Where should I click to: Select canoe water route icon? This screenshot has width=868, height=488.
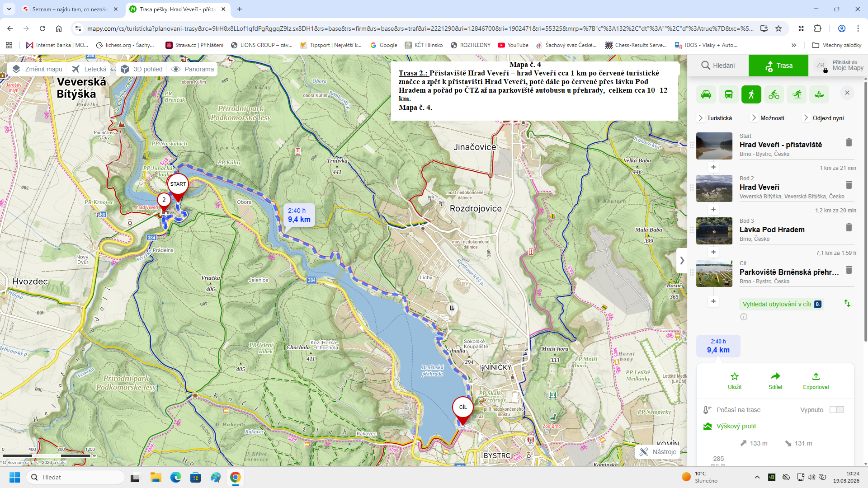[x=819, y=94]
